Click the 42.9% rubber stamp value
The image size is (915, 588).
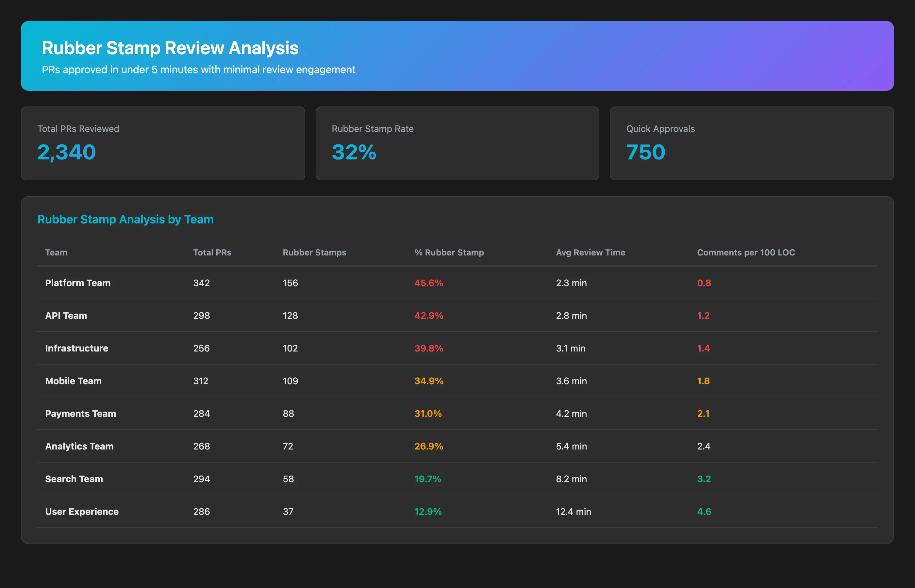pos(428,316)
